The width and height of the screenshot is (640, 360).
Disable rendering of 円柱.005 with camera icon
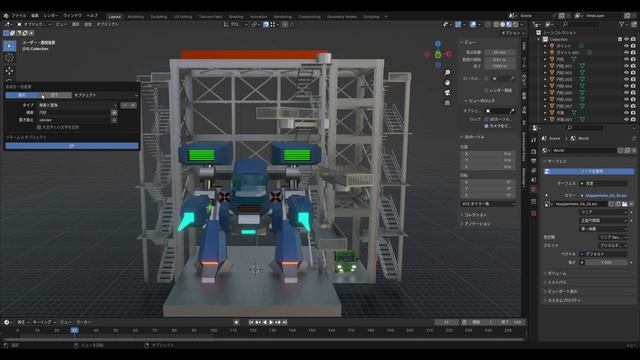[x=633, y=93]
